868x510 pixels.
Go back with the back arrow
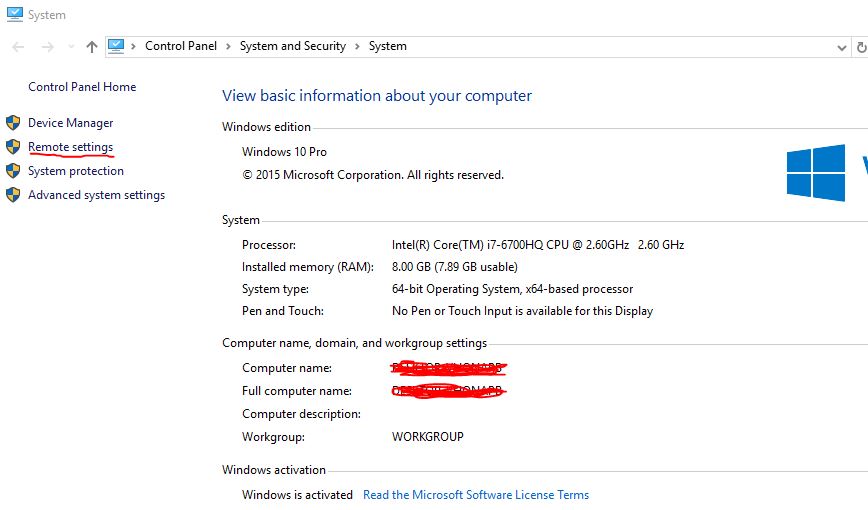click(x=18, y=47)
